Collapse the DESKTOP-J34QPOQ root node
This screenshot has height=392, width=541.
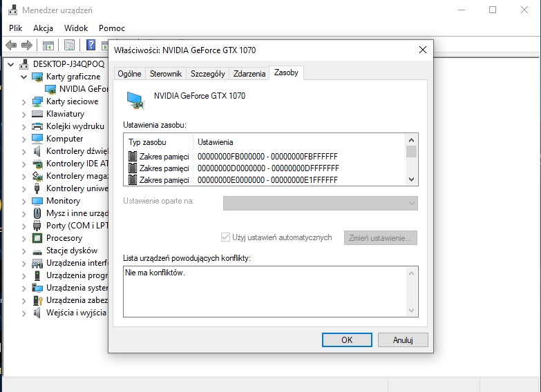(x=10, y=64)
